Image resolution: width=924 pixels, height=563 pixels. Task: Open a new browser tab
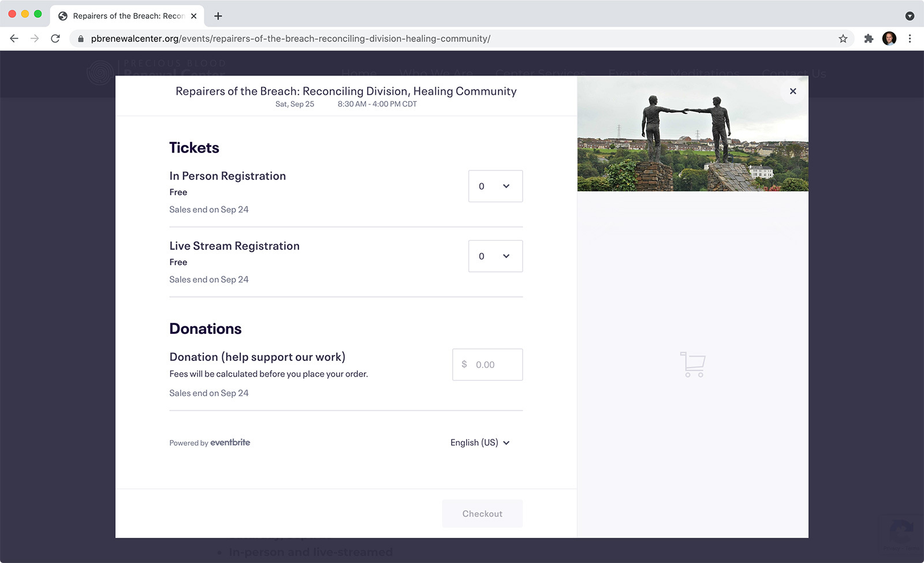218,16
